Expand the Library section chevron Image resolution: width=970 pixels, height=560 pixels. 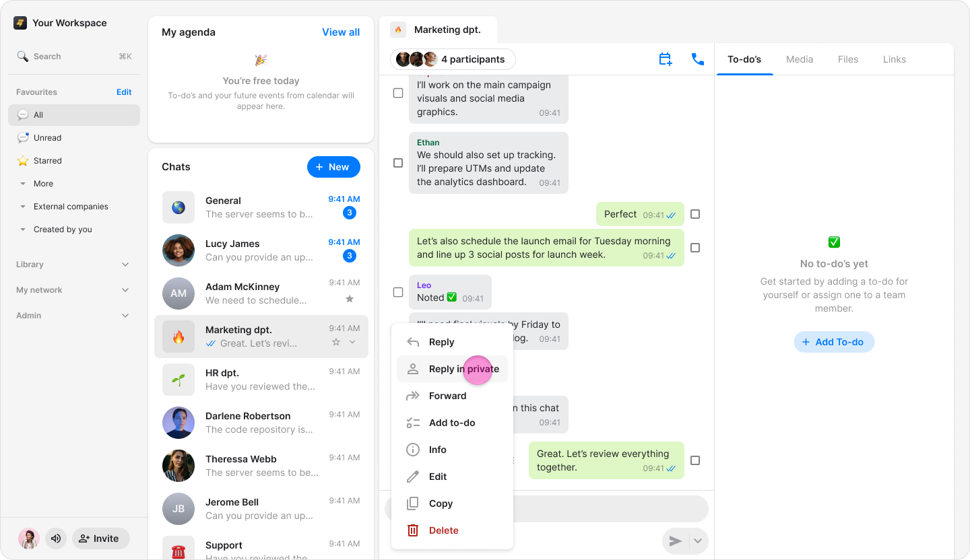tap(125, 265)
